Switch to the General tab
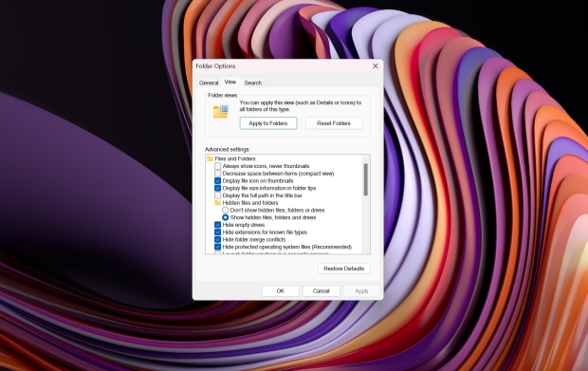The image size is (588, 371). click(209, 83)
